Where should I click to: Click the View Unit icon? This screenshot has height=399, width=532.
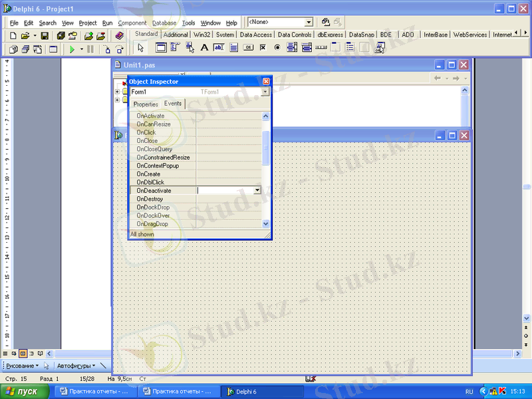click(13, 49)
